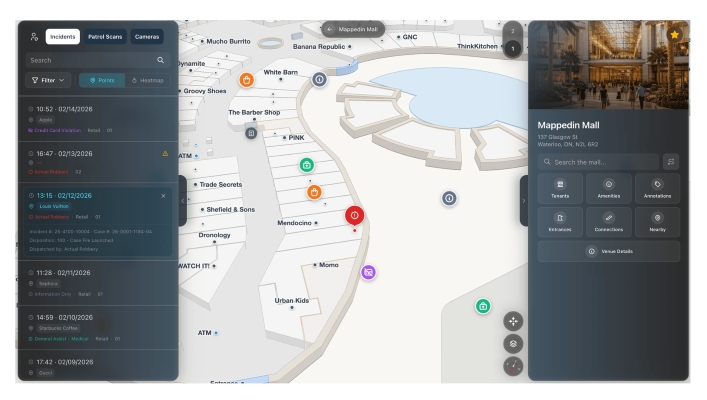The width and height of the screenshot is (707, 400).
Task: Click the search magnifier icon in incidents panel
Action: point(161,60)
